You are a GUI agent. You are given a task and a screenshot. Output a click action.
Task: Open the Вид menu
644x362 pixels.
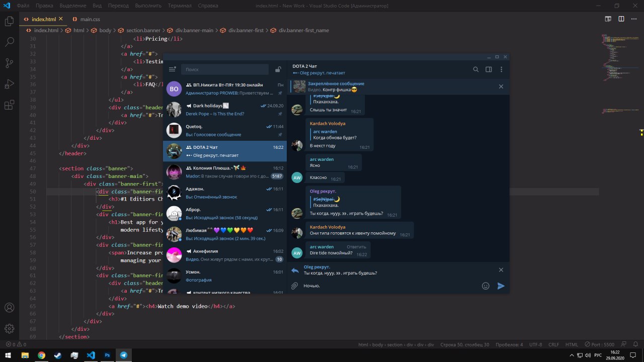(97, 6)
